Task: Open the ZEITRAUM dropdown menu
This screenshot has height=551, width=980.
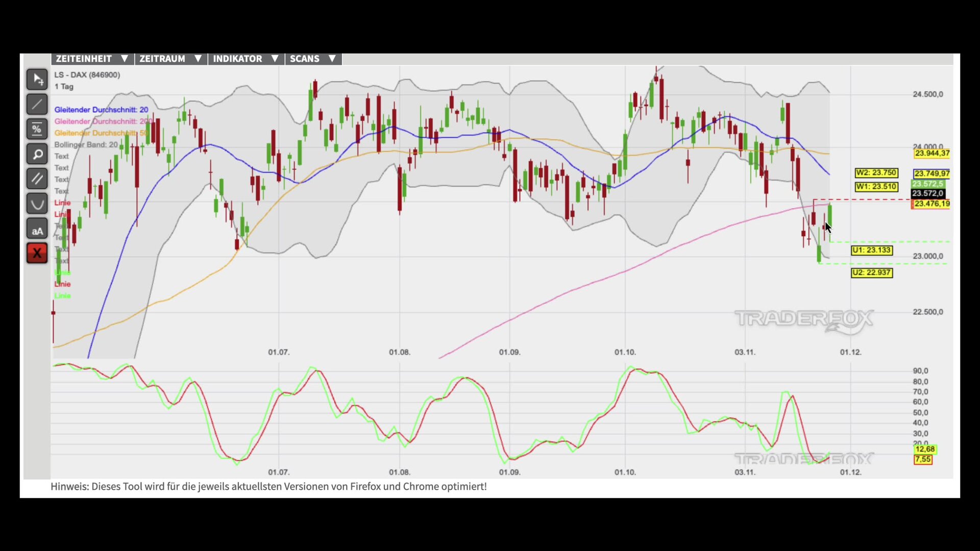Action: click(170, 59)
